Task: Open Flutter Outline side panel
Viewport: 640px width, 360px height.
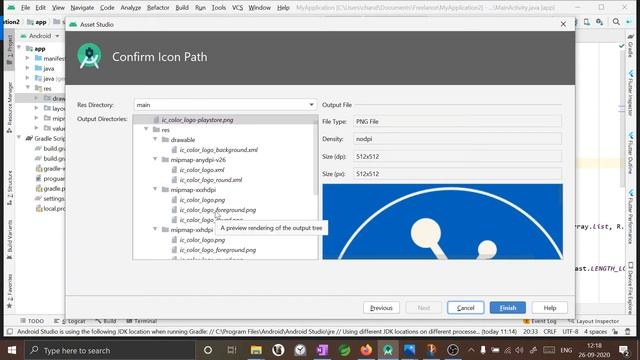Action: click(631, 153)
